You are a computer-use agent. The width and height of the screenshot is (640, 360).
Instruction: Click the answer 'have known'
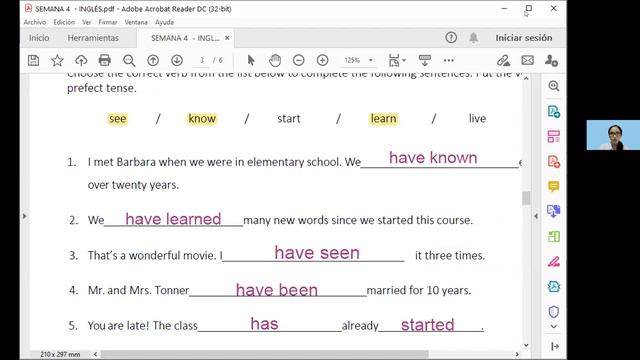[433, 158]
